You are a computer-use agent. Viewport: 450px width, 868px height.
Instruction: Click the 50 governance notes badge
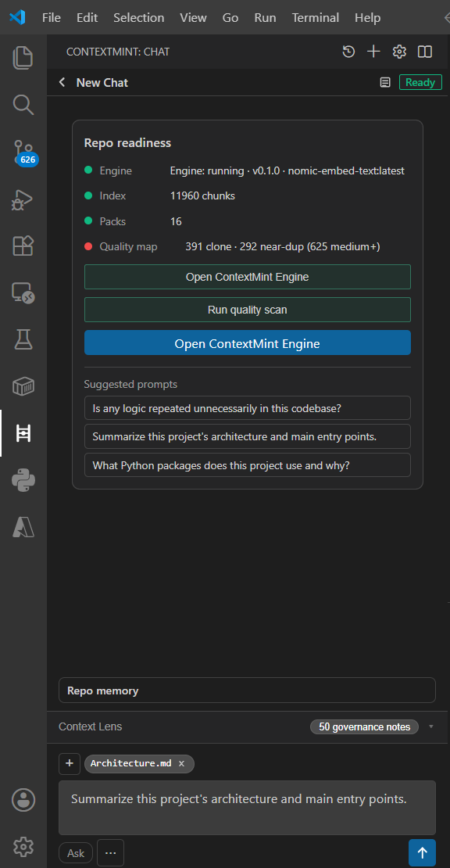365,726
